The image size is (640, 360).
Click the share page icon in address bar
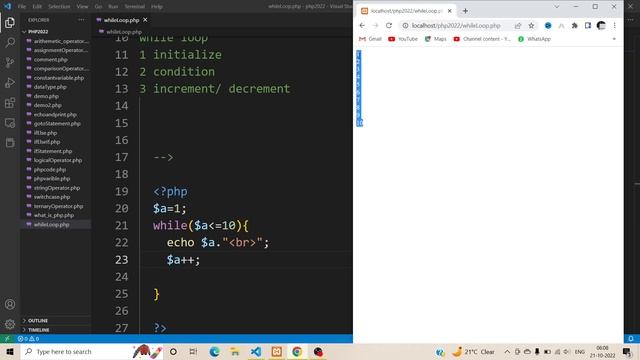pos(518,25)
